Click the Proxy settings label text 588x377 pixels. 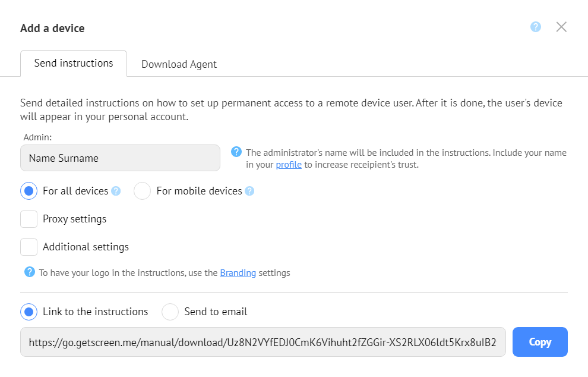point(75,219)
